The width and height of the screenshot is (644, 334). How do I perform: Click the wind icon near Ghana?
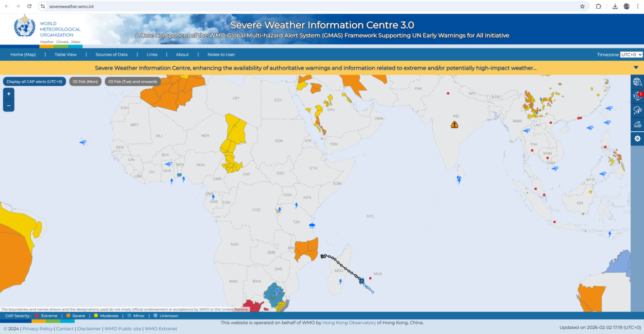[x=168, y=164]
